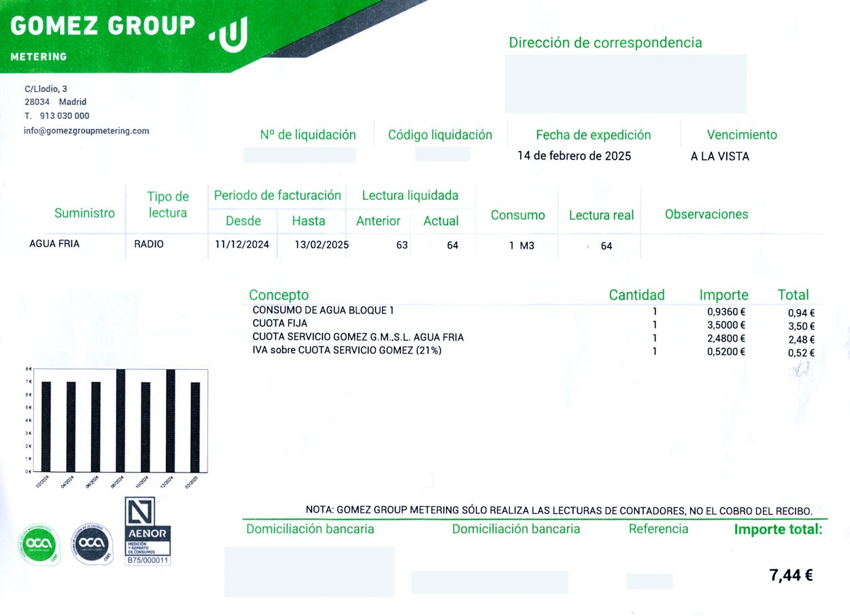Click the AENOR certification logo
The image size is (850, 616).
click(x=148, y=532)
